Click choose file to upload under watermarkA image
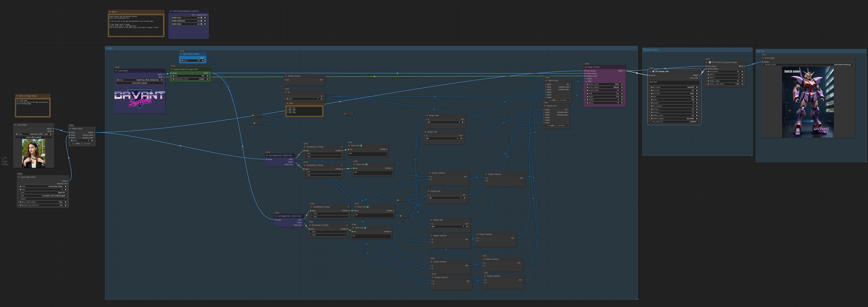The image size is (868, 307). point(34,137)
